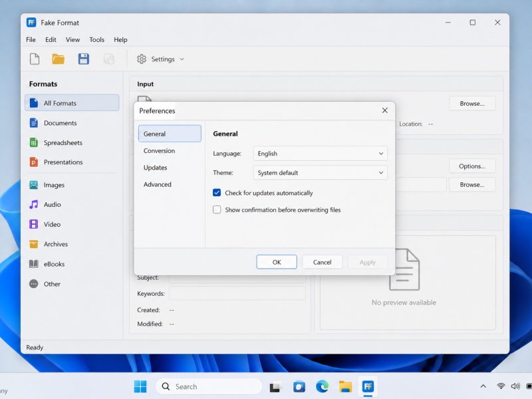Click the Input section Browse button
Viewport: 532px width, 399px height.
tap(472, 104)
